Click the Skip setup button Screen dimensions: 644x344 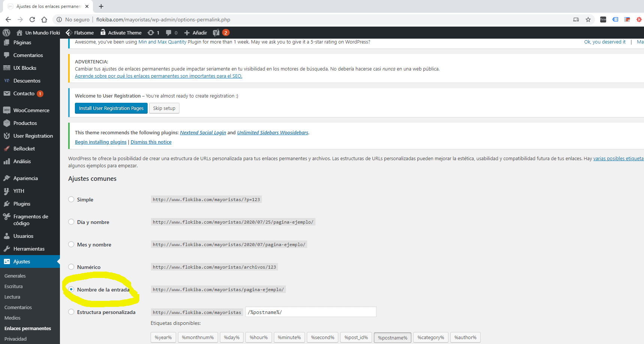coord(164,108)
